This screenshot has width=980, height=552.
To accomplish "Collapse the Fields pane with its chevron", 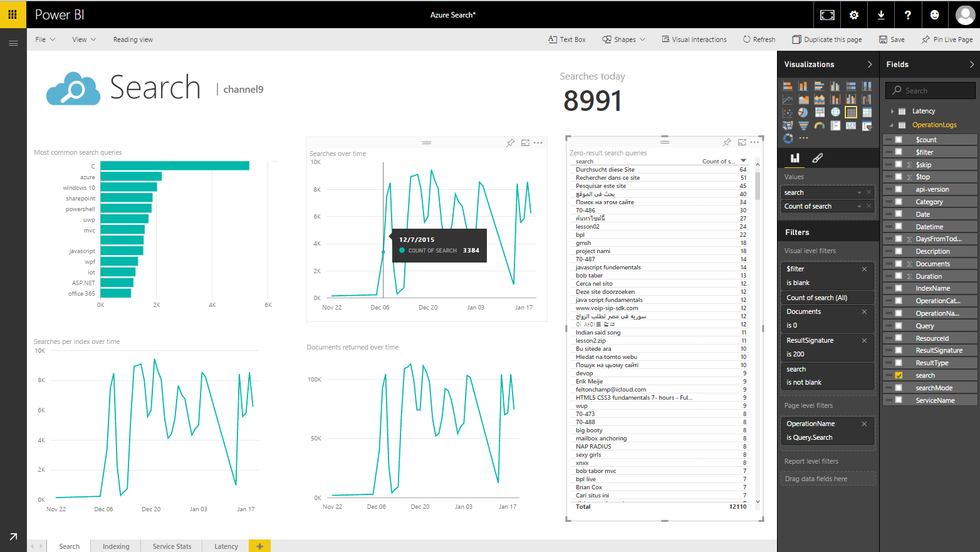I will point(972,65).
